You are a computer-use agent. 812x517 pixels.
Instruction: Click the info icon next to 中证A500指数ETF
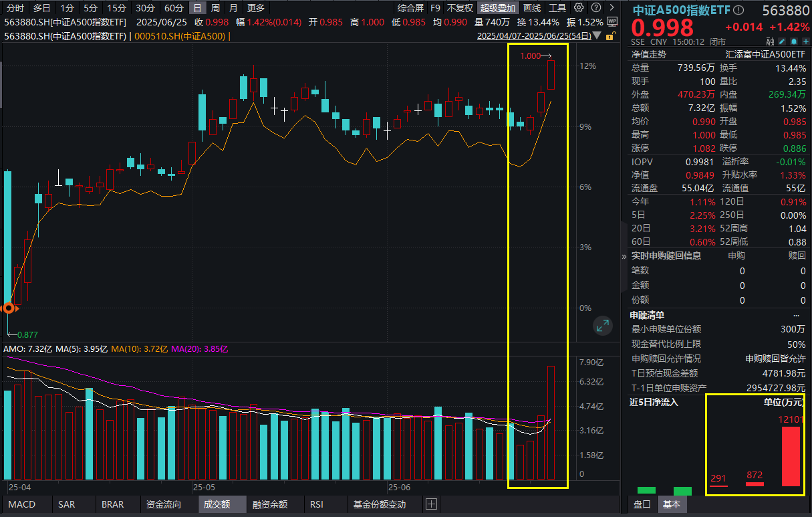pyautogui.click(x=737, y=9)
